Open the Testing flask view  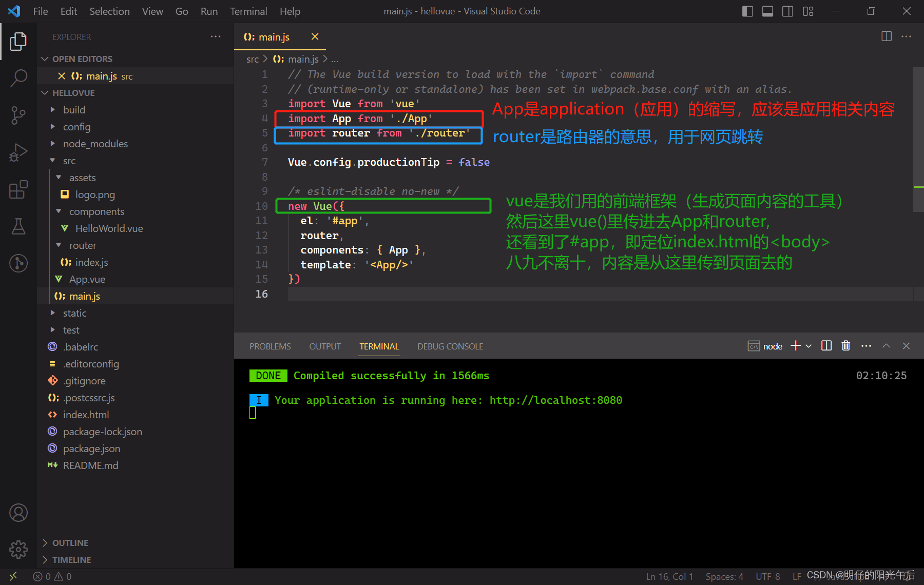[x=18, y=226]
